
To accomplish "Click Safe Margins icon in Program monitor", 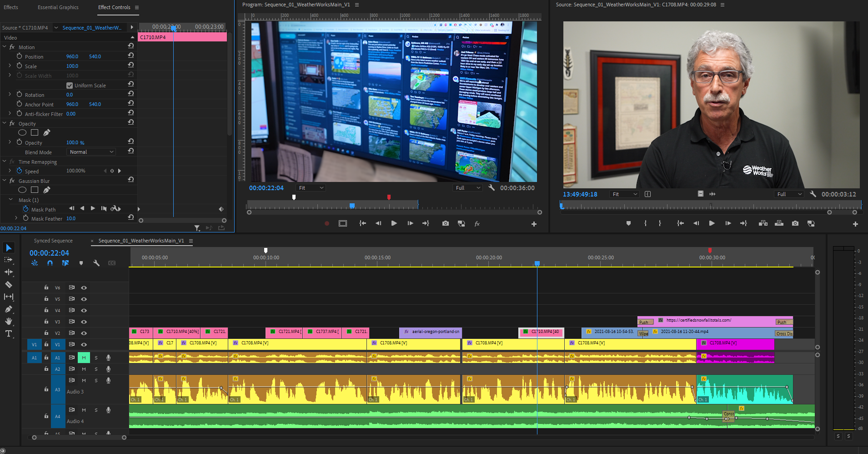I will click(343, 223).
